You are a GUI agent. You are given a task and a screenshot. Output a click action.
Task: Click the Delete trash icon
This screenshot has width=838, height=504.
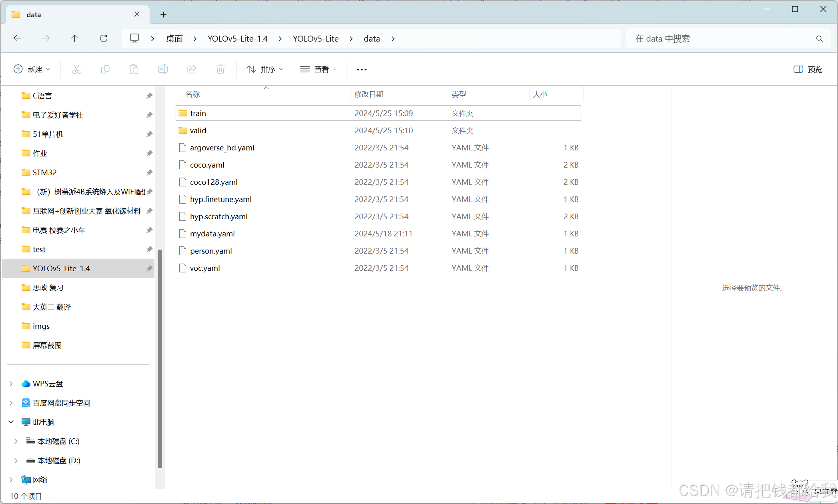tap(221, 69)
